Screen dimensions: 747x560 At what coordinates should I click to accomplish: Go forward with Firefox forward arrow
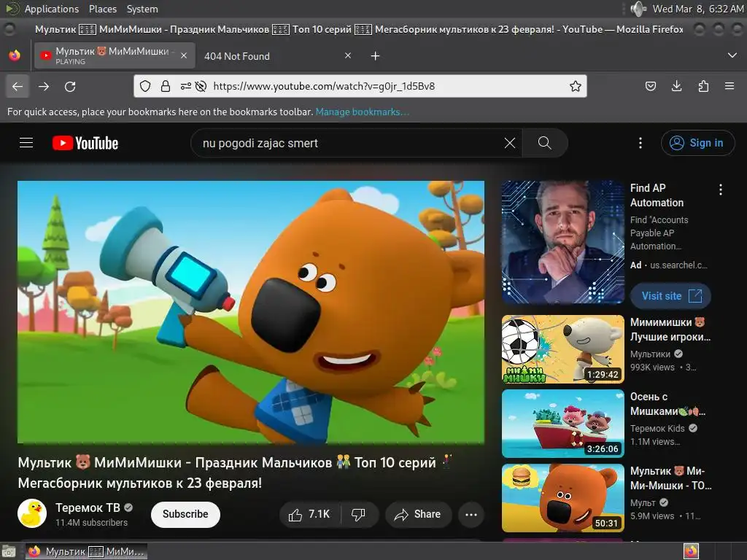tap(44, 86)
